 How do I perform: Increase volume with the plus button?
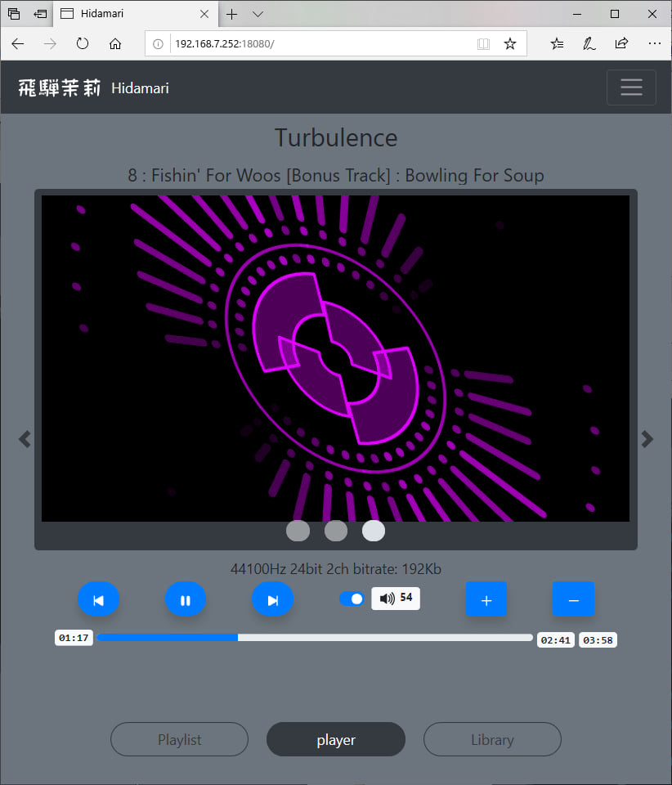point(486,599)
